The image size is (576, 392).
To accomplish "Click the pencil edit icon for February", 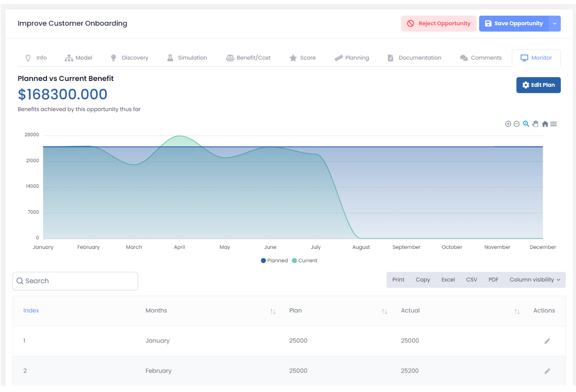I will [547, 371].
